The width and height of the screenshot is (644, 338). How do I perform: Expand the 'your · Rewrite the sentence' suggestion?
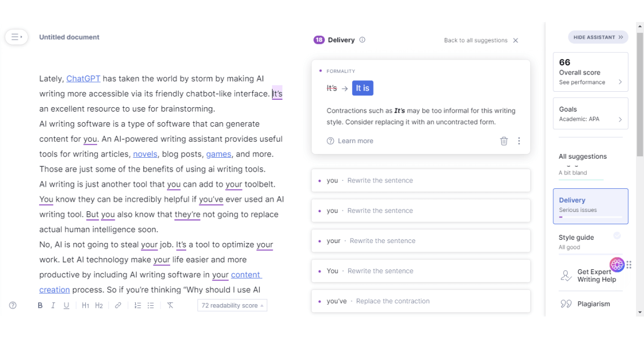[421, 241]
